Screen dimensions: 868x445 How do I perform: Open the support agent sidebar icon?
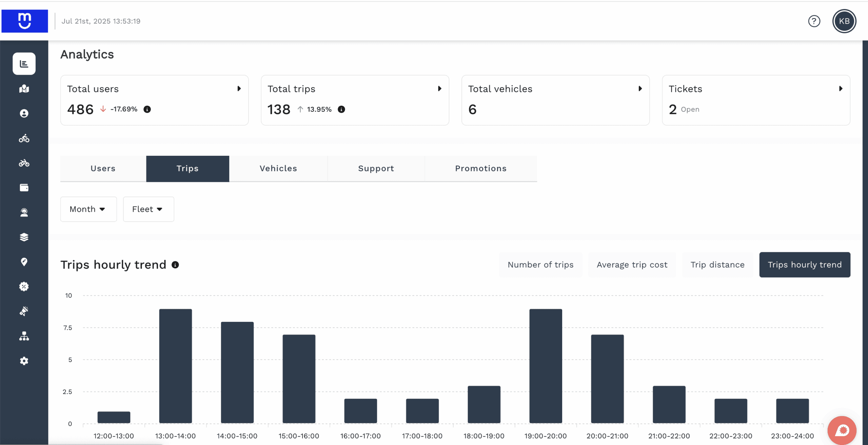(x=24, y=212)
